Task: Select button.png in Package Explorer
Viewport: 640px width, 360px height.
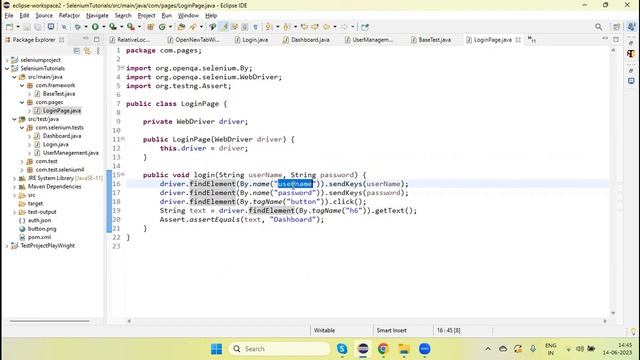Action: tap(42, 229)
